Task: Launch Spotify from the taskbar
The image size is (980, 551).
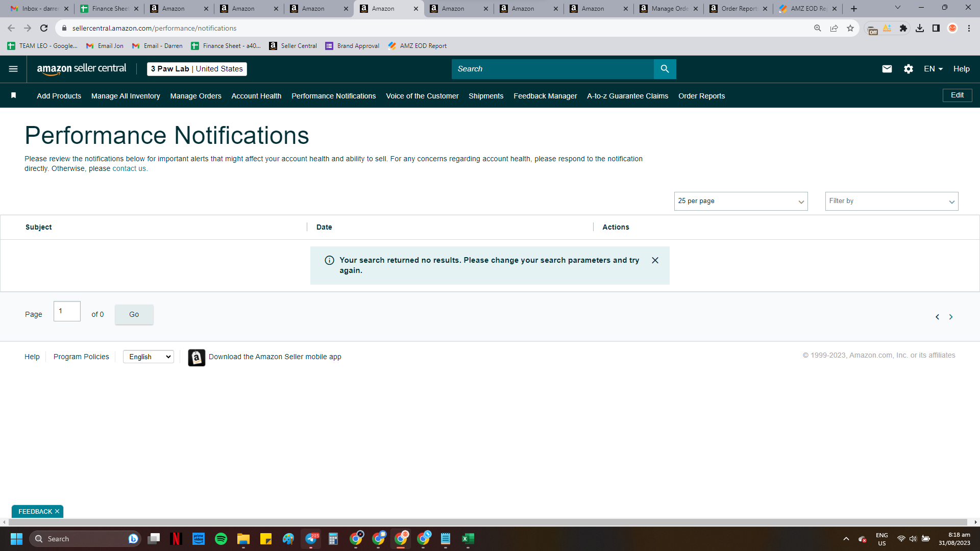Action: pos(221,539)
